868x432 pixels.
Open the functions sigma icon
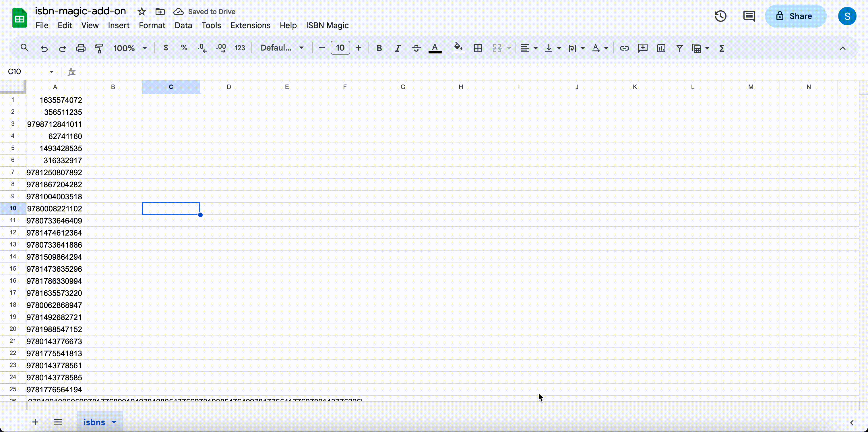coord(722,48)
